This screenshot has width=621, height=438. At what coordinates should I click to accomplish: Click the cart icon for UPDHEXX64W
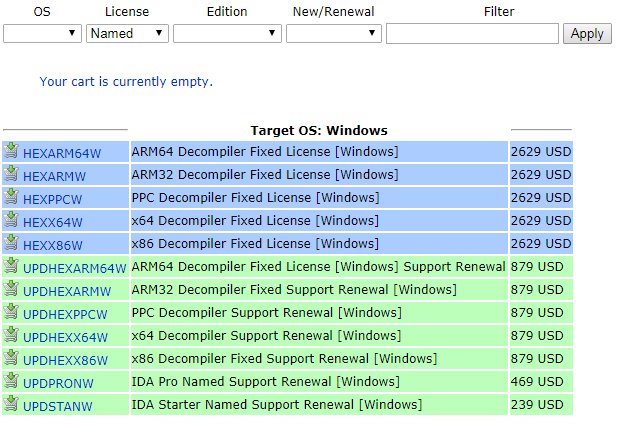click(11, 334)
